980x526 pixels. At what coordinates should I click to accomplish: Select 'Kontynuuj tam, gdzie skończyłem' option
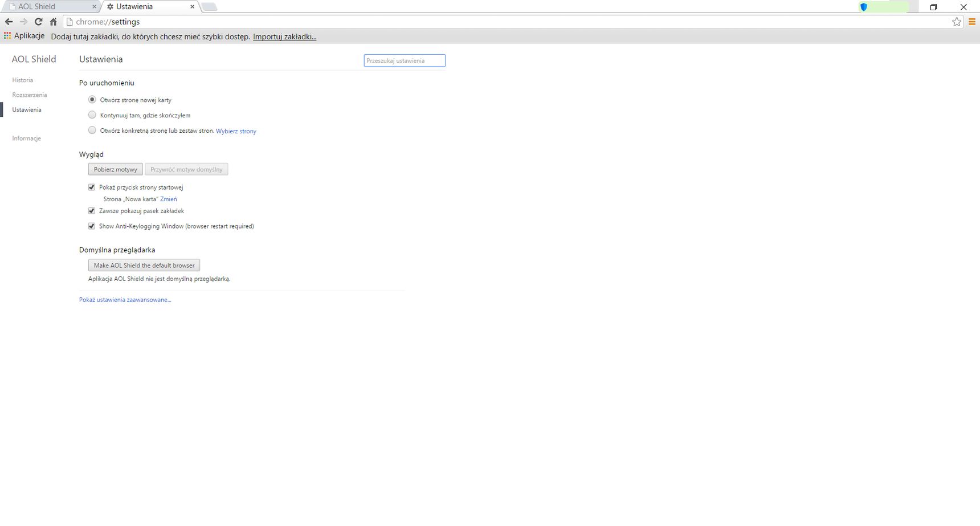click(x=92, y=115)
